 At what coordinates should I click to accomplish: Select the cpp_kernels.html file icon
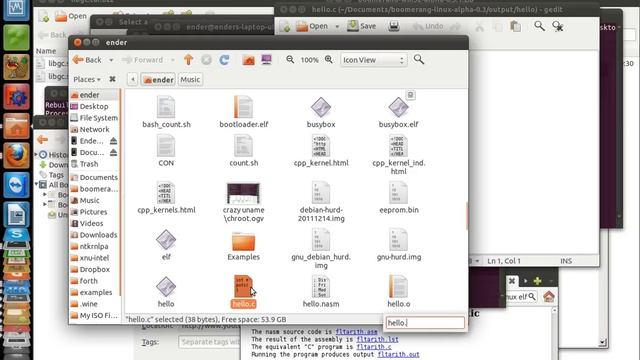166,193
